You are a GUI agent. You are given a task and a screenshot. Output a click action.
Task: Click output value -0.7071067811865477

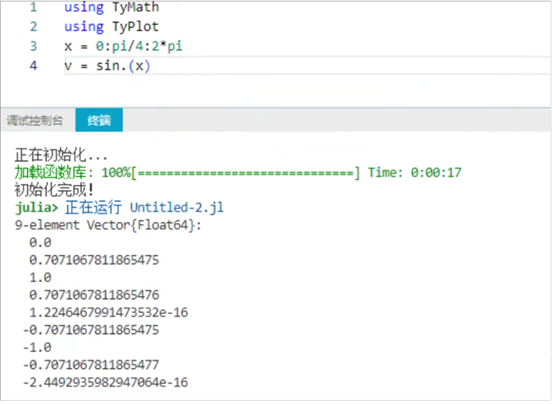[x=91, y=365]
